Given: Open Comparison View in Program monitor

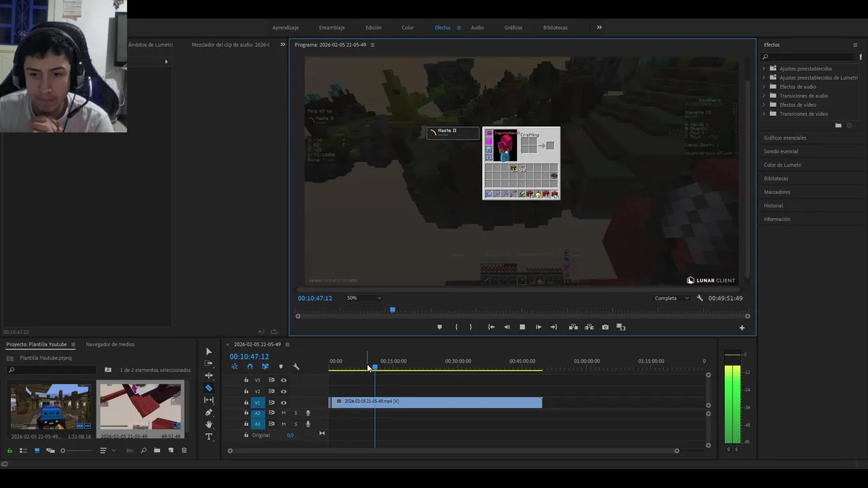Looking at the screenshot, I should (620, 327).
